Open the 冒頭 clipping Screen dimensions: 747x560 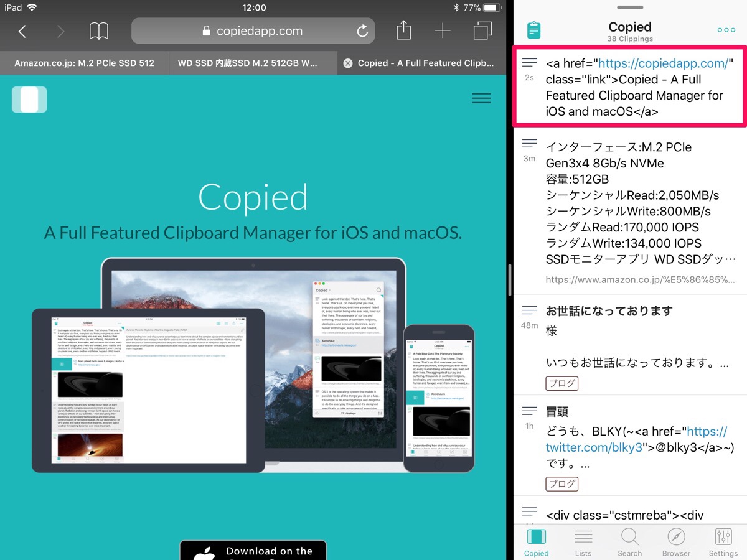(629, 446)
